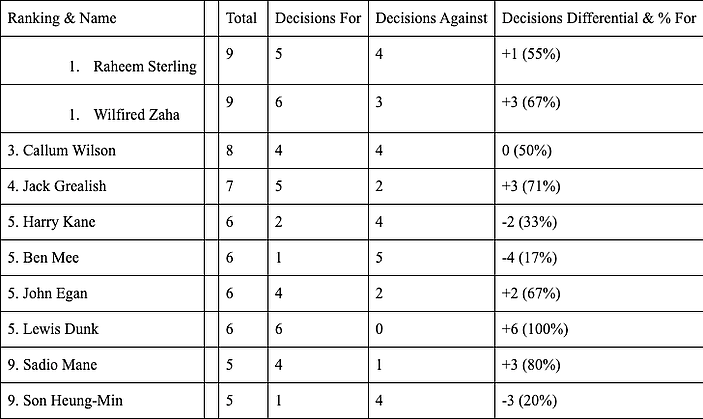The image size is (703, 419).
Task: Click the Lewis Dunk name cell
Action: click(x=102, y=329)
